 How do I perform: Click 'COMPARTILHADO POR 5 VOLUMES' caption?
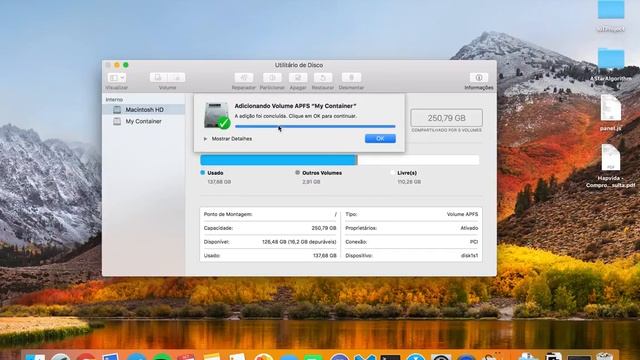(447, 130)
